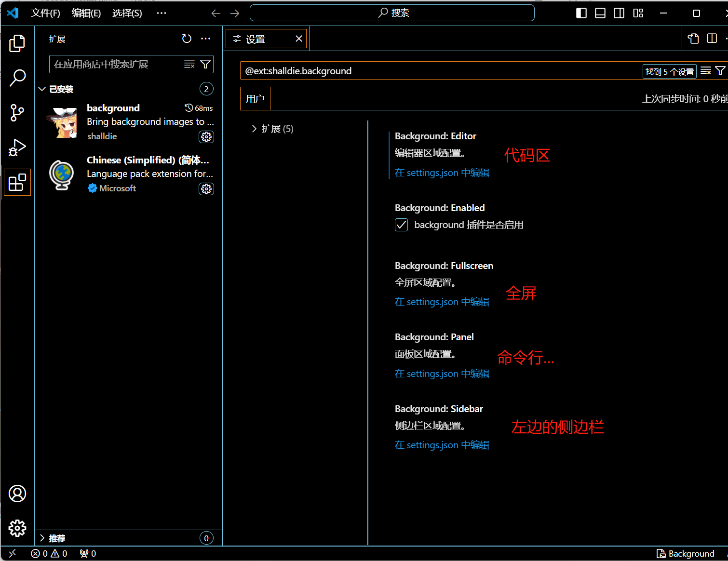Open the Search view in activity bar
This screenshot has height=561, width=728.
[17, 78]
